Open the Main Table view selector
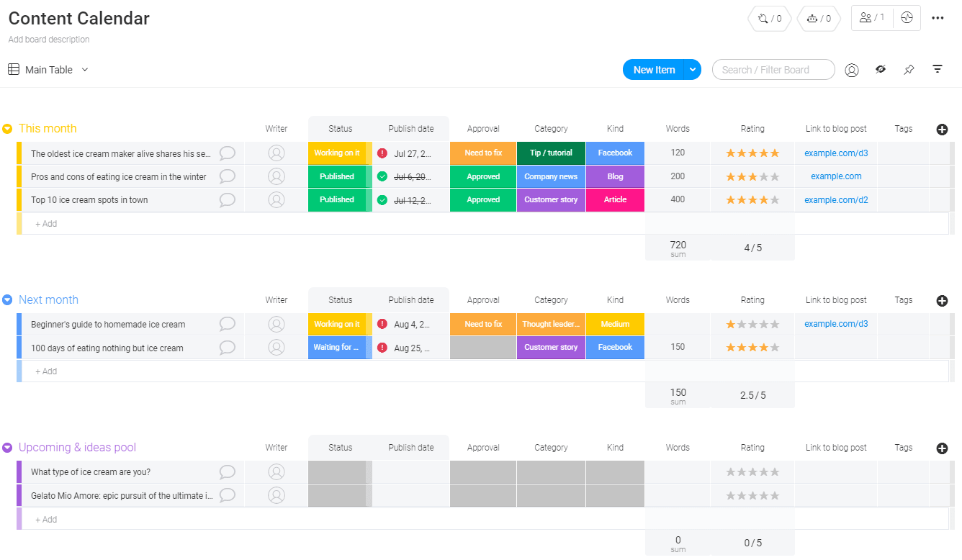This screenshot has height=560, width=962. click(48, 70)
